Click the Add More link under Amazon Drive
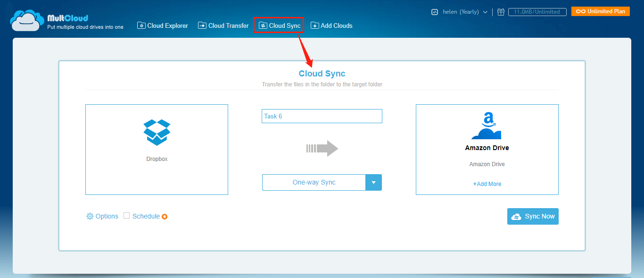This screenshot has height=278, width=644. click(x=487, y=184)
